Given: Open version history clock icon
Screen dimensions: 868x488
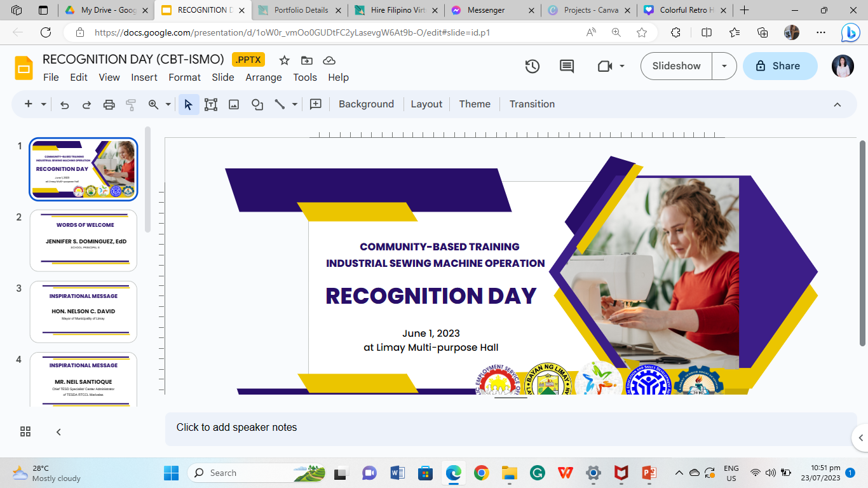Looking at the screenshot, I should (532, 66).
